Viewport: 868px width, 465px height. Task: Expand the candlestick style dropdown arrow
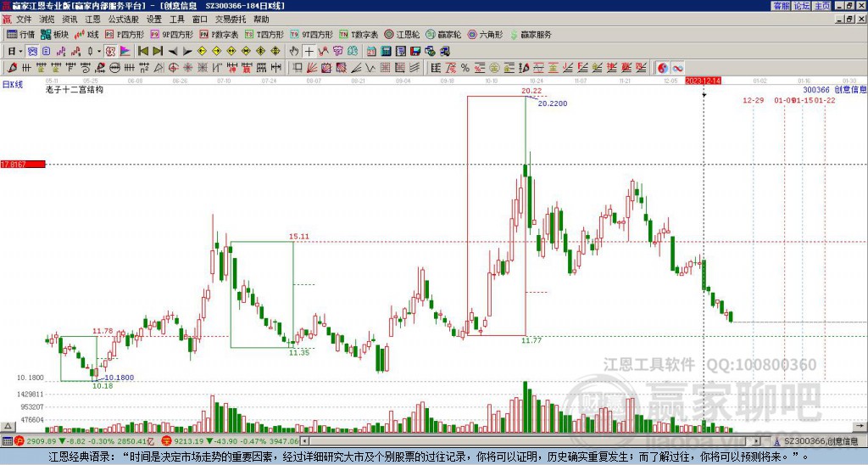pyautogui.click(x=99, y=52)
